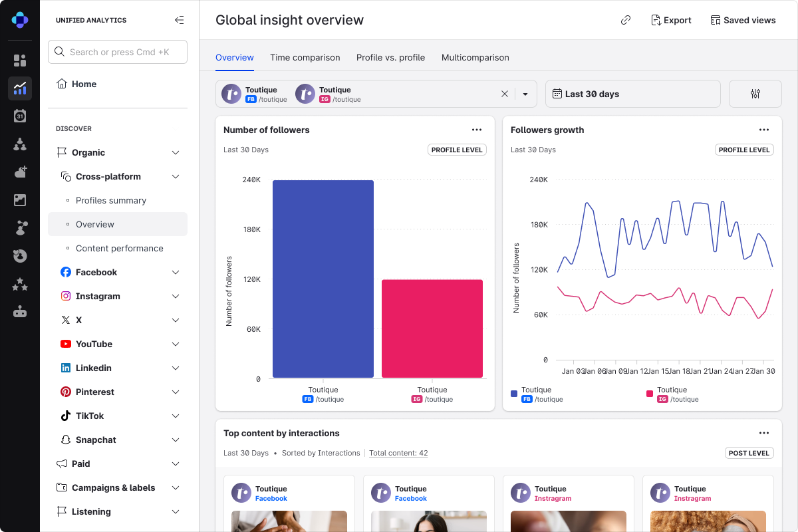Click the stars icon in left rail
798x532 pixels.
pos(20,285)
